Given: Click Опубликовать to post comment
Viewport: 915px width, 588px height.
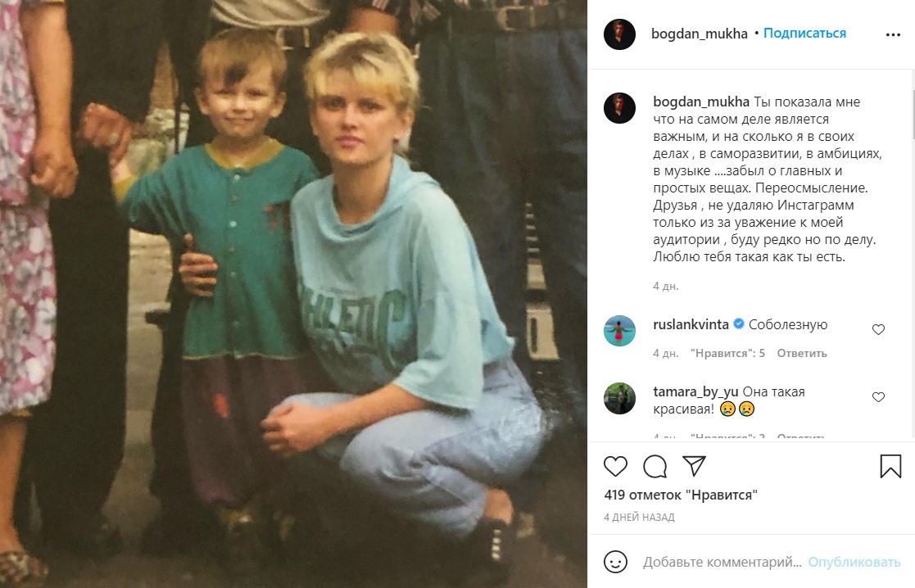Looking at the screenshot, I should 854,563.
